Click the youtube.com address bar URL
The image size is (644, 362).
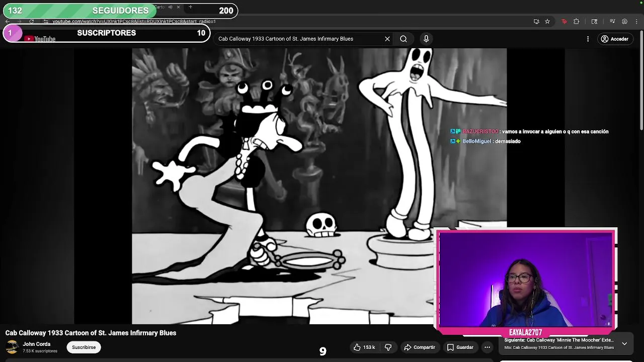[134, 22]
